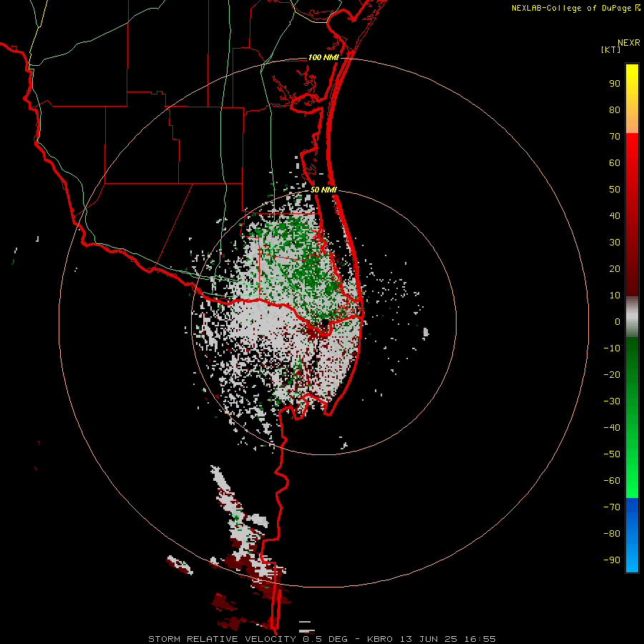644x644 pixels.
Task: Click the Storm Relative Velocity 0.5 DEG title
Action: pos(248,639)
